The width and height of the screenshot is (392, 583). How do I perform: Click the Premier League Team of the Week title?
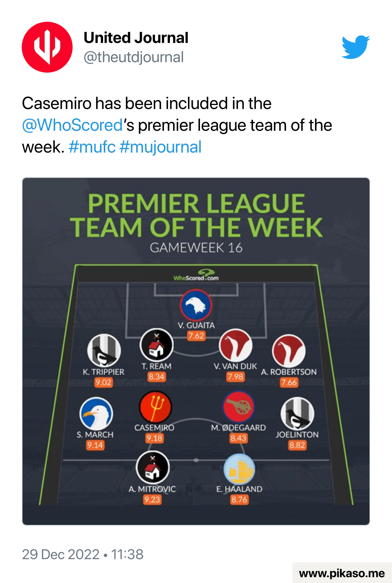click(x=196, y=215)
